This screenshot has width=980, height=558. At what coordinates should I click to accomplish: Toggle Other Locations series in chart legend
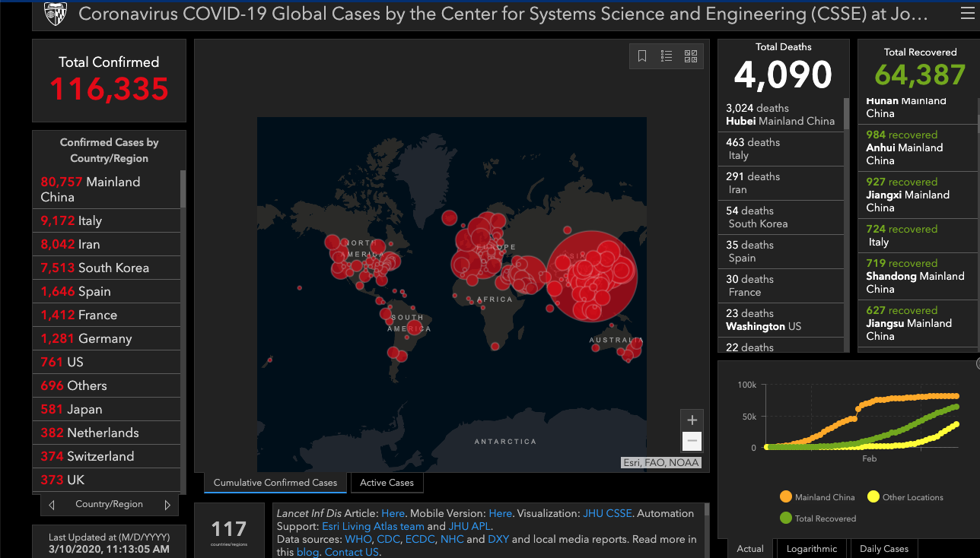tap(873, 497)
